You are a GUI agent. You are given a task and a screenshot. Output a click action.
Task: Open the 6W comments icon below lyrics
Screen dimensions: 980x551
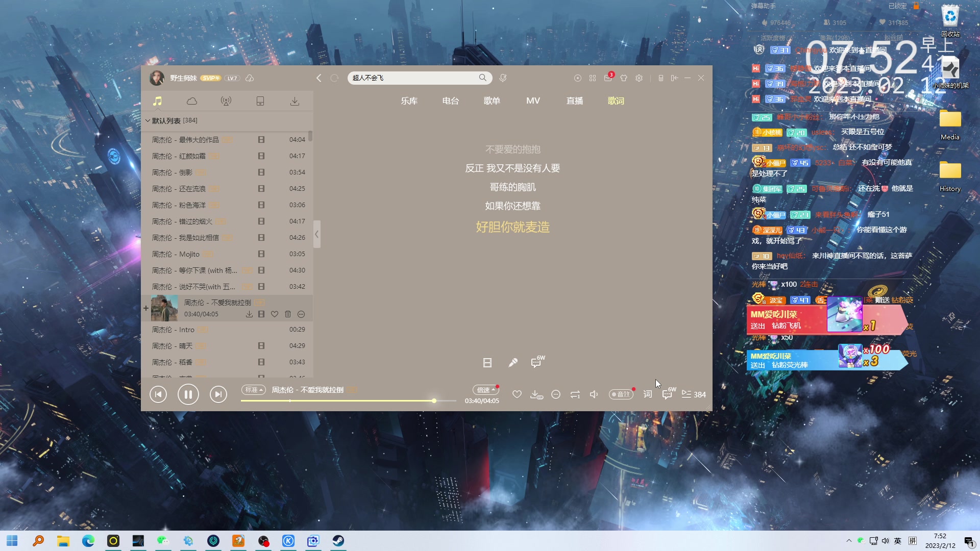click(538, 362)
